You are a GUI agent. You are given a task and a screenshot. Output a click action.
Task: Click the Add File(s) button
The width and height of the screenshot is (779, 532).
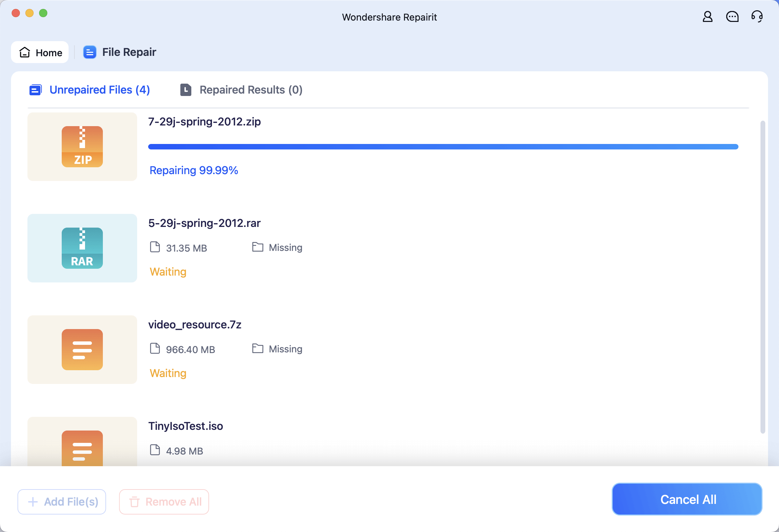pos(62,502)
